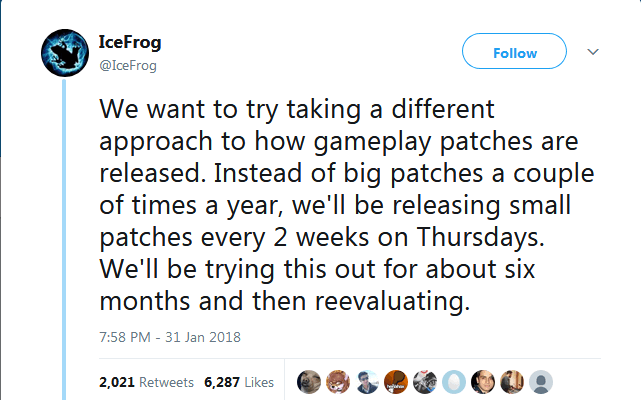Open the orange-brown logo avatar
This screenshot has height=400, width=641.
[397, 382]
